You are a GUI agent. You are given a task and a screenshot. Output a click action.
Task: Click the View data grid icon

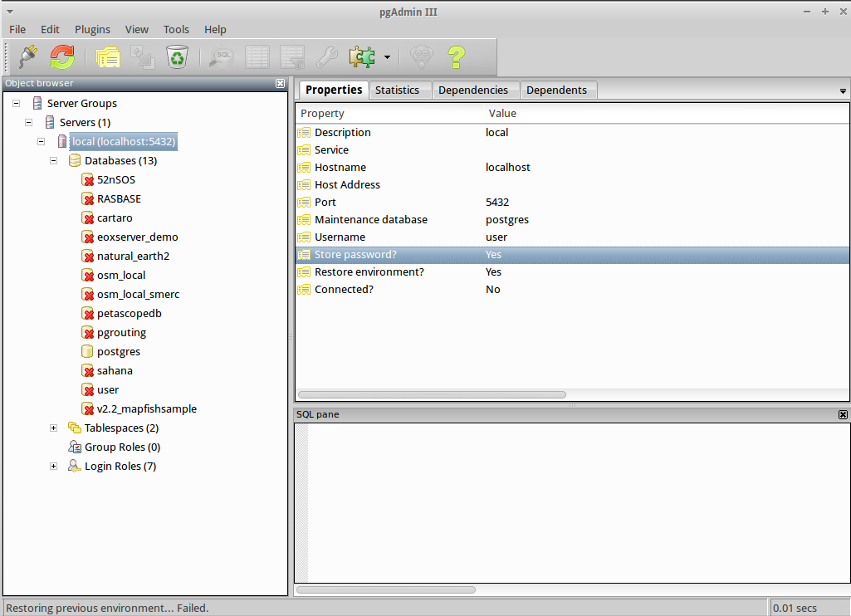[x=257, y=56]
